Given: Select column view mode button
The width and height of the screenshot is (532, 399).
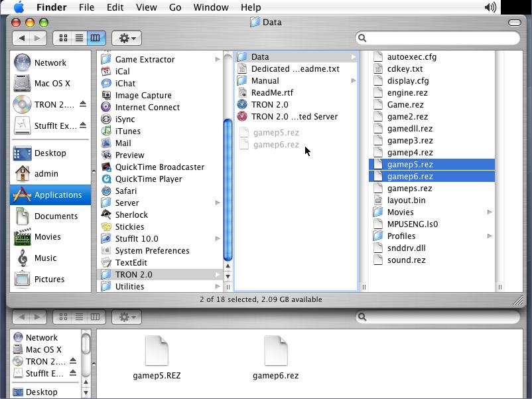Looking at the screenshot, I should (95, 38).
